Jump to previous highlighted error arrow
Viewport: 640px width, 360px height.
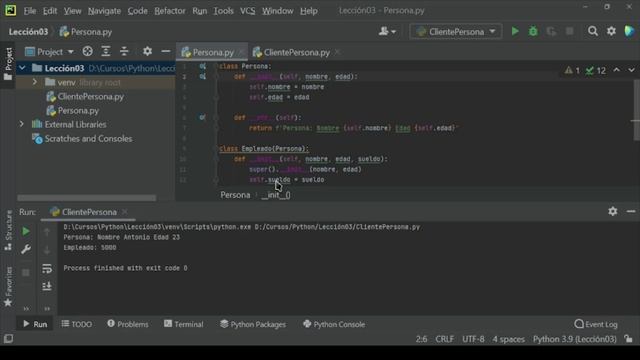[x=616, y=70]
